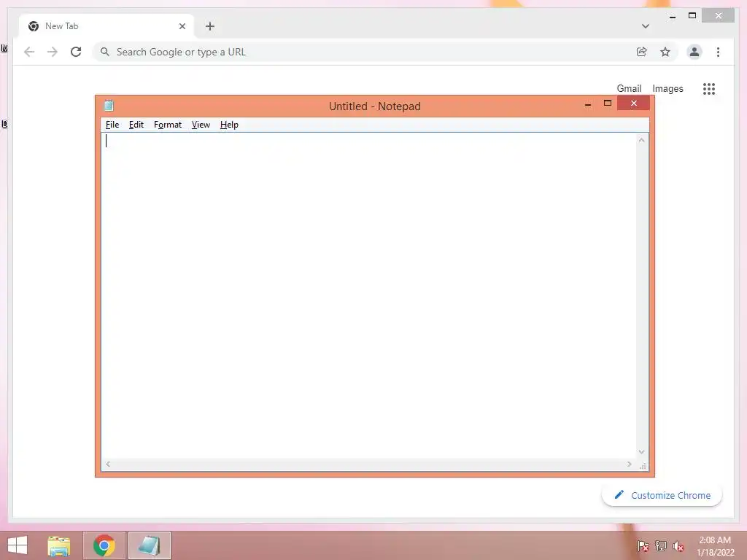
Task: Open Notepad's Edit menu
Action: coord(136,125)
